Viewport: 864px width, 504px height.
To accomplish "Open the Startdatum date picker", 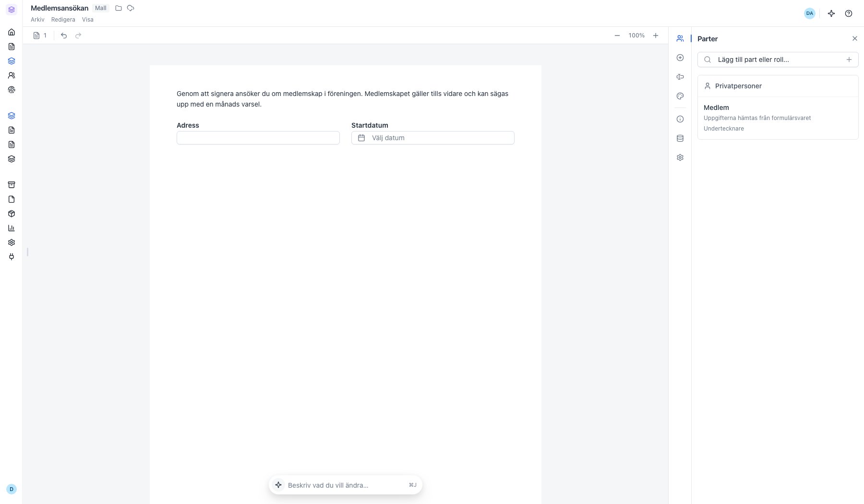I will 433,138.
